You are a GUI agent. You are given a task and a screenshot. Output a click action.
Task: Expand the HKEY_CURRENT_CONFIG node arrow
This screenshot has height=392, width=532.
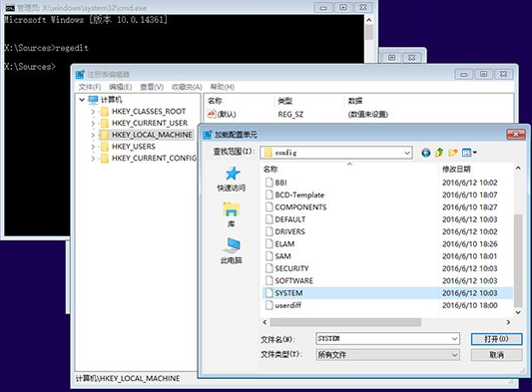93,159
